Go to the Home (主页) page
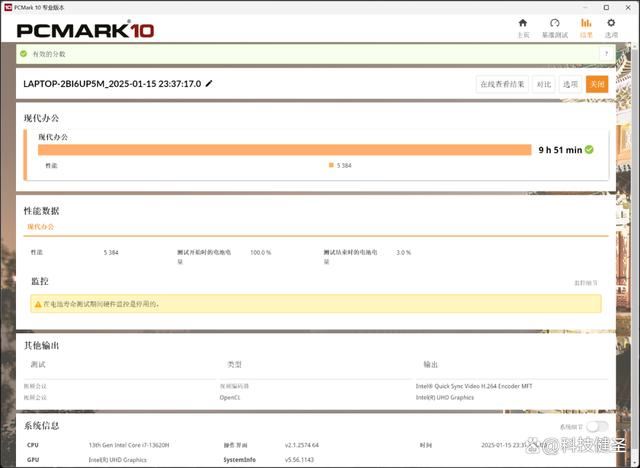This screenshot has width=640, height=468. [x=522, y=27]
